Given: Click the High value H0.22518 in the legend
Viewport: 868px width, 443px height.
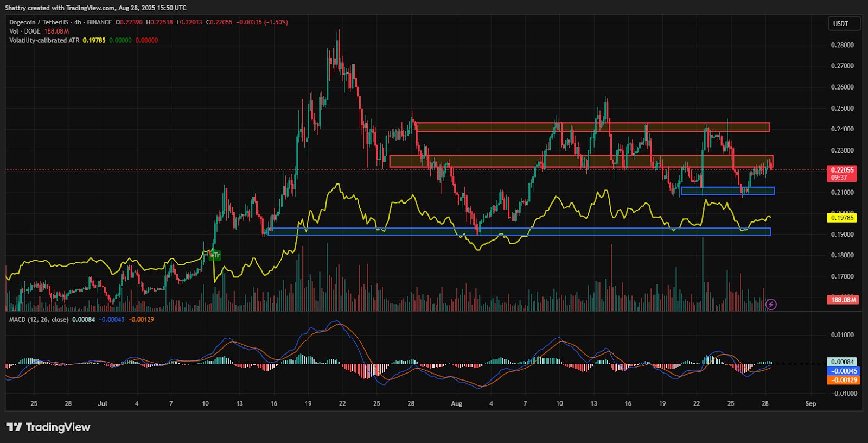Looking at the screenshot, I should 159,22.
